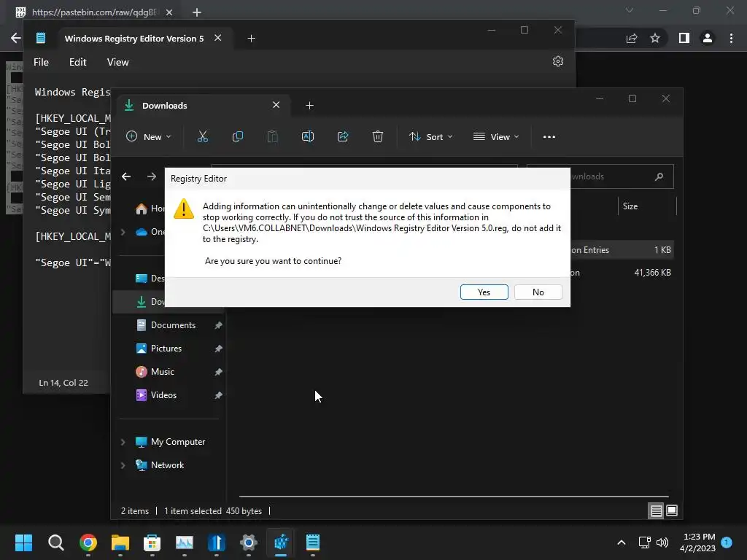The height and width of the screenshot is (560, 747).
Task: Open Chrome from the taskbar
Action: [88, 542]
